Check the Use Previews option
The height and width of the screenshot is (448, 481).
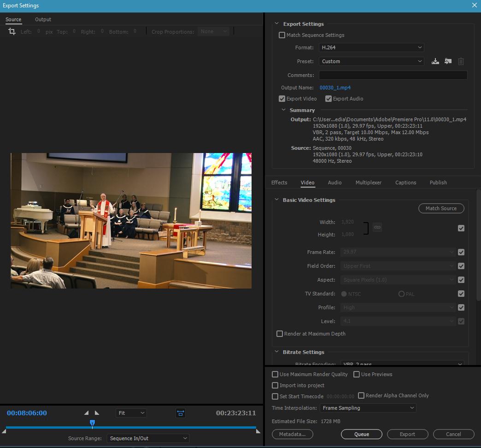[357, 374]
